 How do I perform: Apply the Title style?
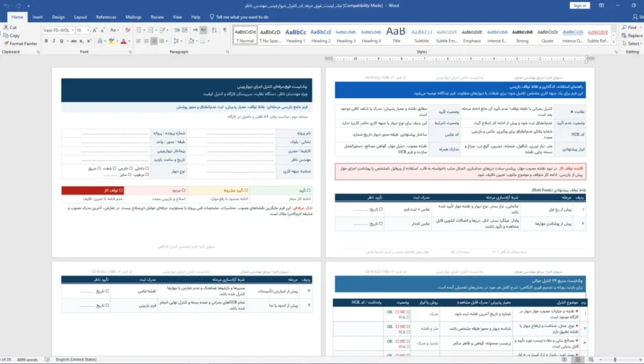[x=396, y=35]
